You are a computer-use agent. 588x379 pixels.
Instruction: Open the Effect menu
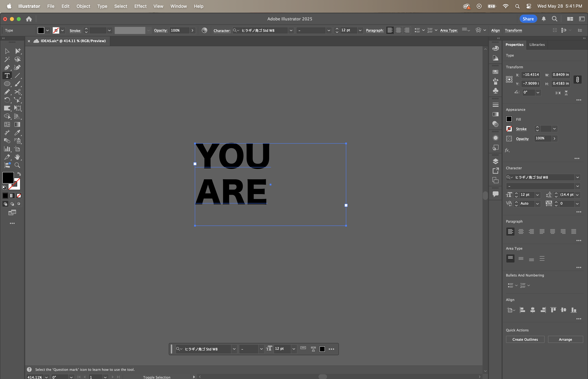coord(140,6)
